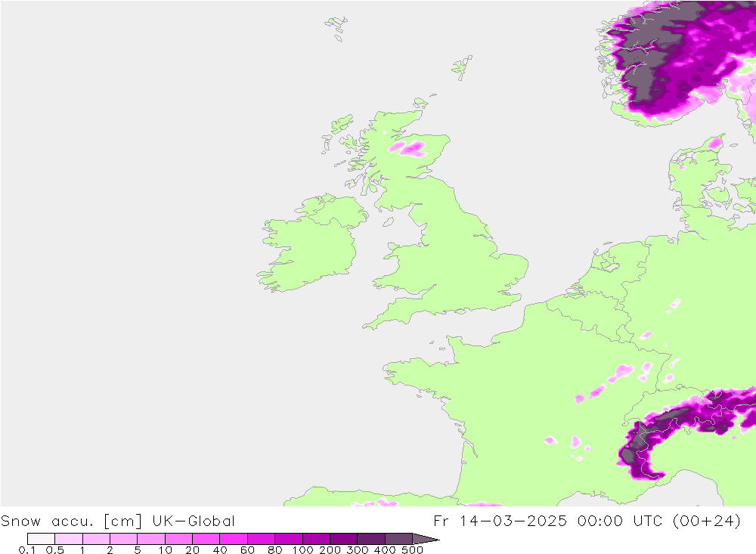This screenshot has height=554, width=756.
Task: Select the 80–100 cm legend color box
Action: tap(289, 539)
